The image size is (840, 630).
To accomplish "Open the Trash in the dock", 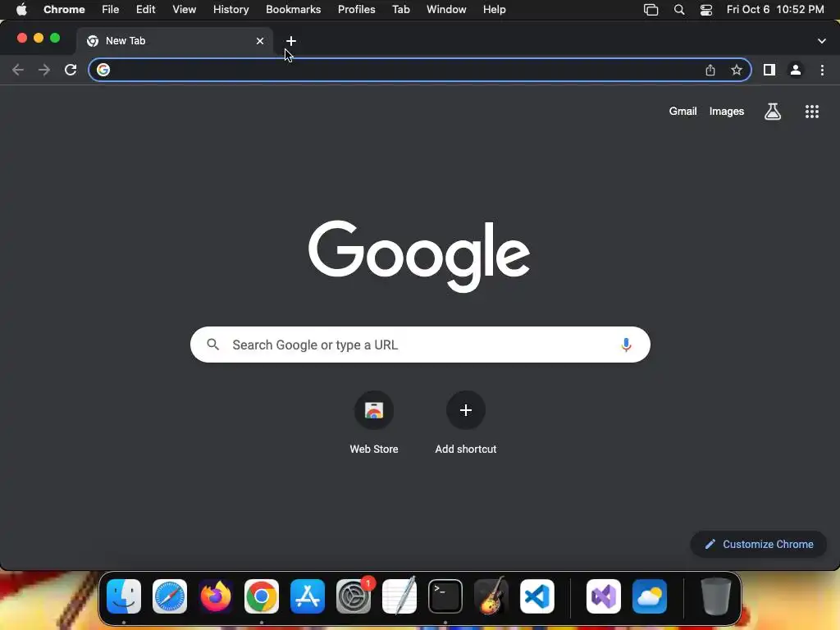I will (715, 596).
